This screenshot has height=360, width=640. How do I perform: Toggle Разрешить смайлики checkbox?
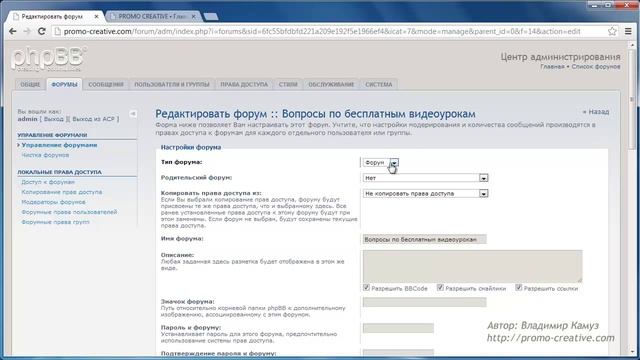[x=440, y=288]
